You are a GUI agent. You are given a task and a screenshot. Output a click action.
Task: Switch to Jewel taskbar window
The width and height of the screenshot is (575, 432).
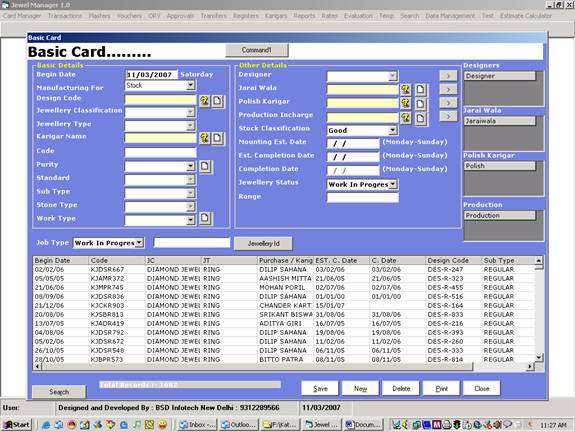pyautogui.click(x=322, y=425)
